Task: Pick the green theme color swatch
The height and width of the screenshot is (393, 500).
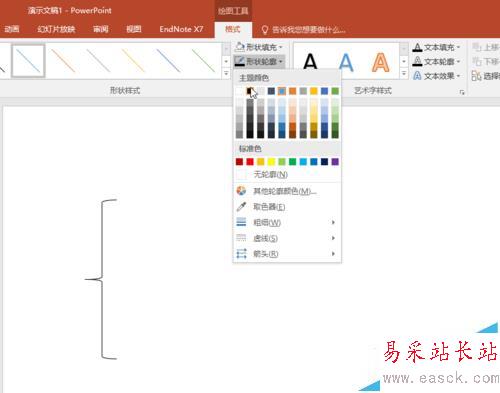Action: pyautogui.click(x=335, y=91)
